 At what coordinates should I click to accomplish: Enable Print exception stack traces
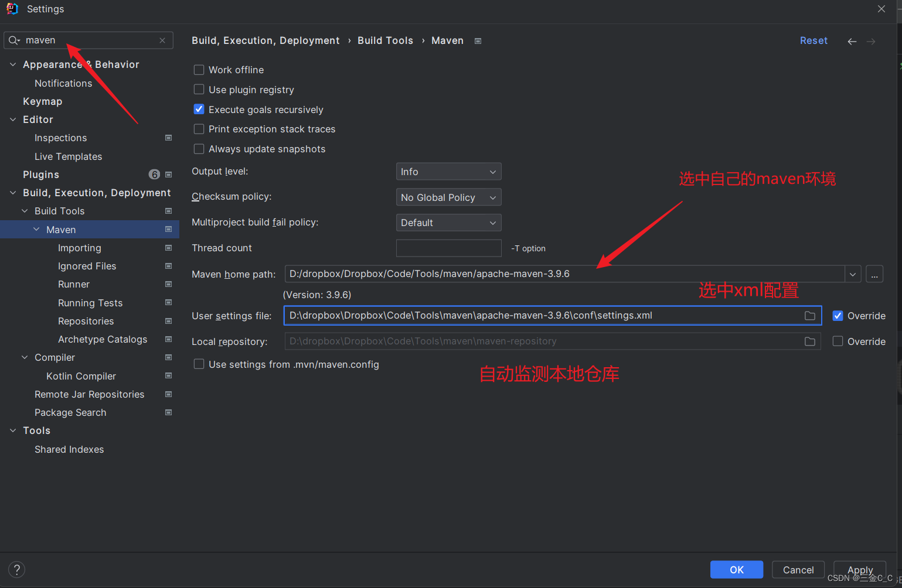(x=199, y=129)
